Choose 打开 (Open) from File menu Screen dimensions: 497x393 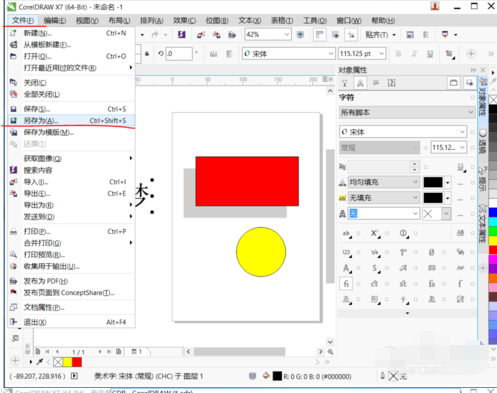[71, 56]
